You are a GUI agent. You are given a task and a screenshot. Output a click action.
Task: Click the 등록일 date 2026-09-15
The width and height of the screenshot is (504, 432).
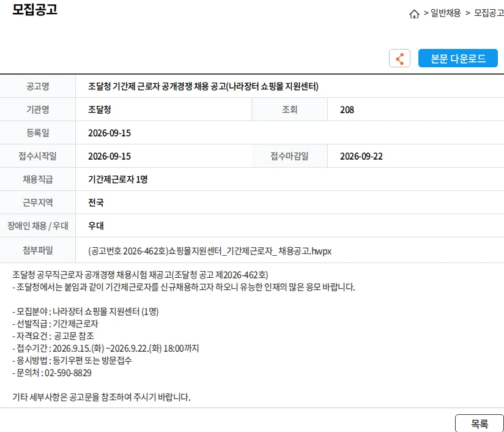tap(109, 133)
